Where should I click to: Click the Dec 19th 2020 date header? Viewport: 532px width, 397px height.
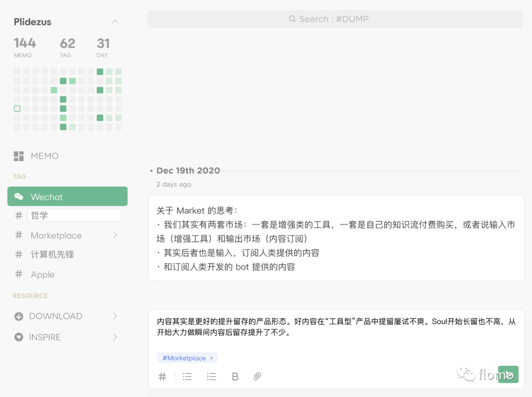[188, 170]
